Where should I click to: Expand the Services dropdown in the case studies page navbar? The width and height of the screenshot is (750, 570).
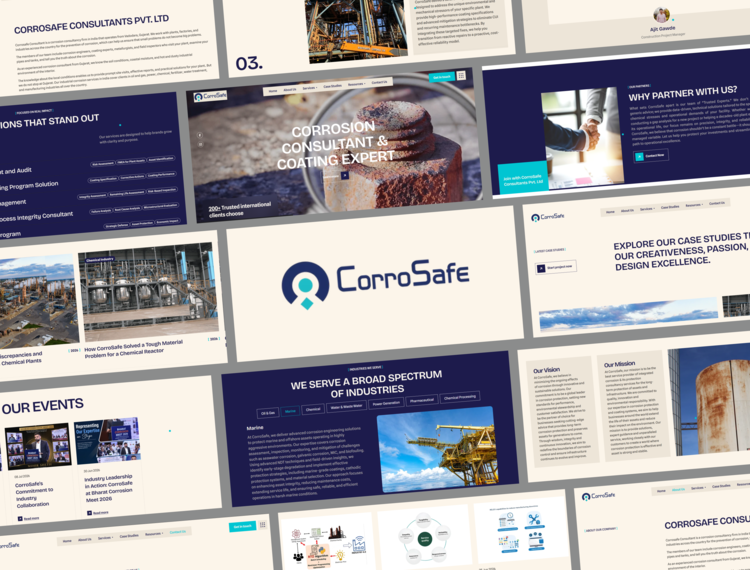pyautogui.click(x=647, y=209)
